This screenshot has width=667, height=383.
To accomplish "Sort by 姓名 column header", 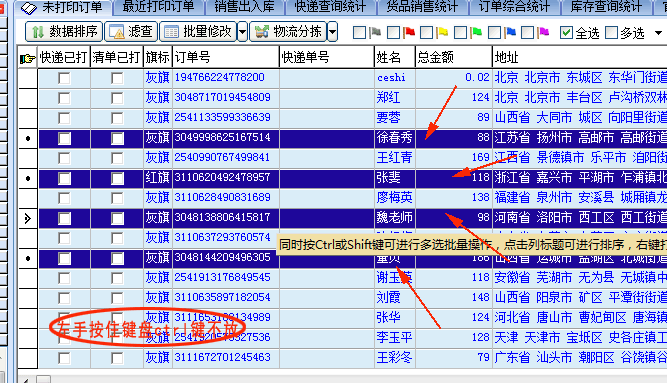I will (x=394, y=57).
